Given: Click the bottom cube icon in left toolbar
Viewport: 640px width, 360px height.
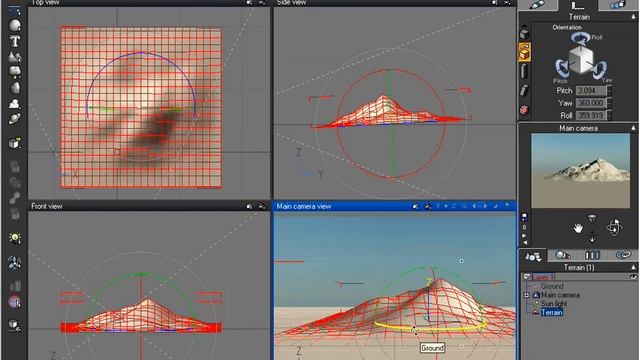Looking at the screenshot, I should click(15, 325).
